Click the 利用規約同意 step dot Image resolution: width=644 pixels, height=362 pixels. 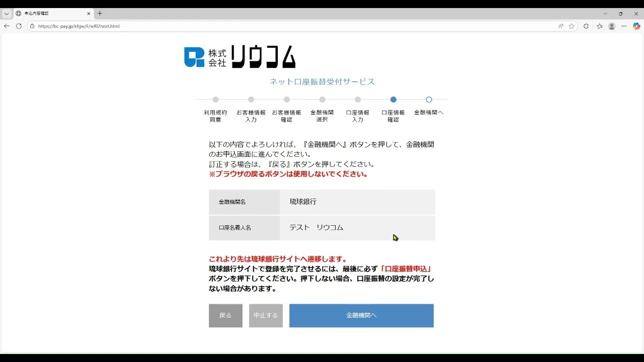(x=215, y=100)
